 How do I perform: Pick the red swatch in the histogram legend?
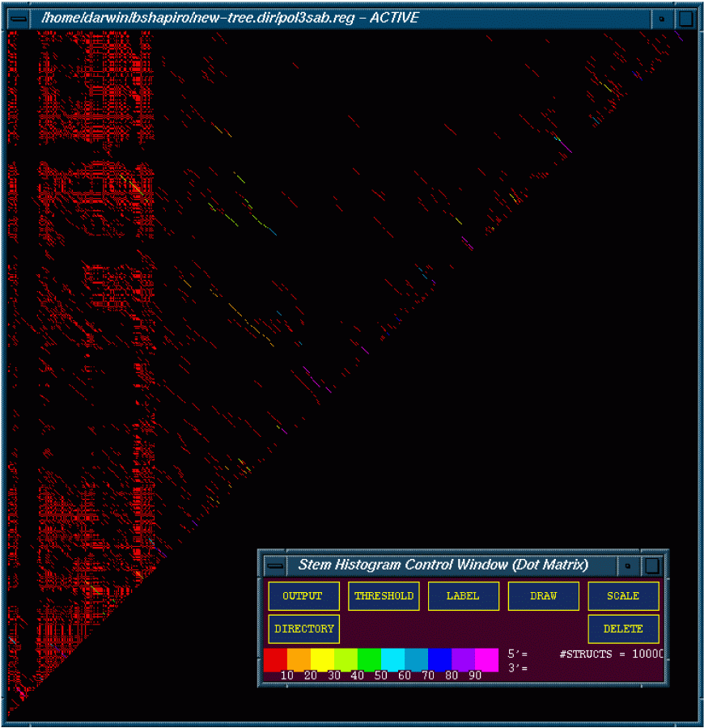point(275,659)
